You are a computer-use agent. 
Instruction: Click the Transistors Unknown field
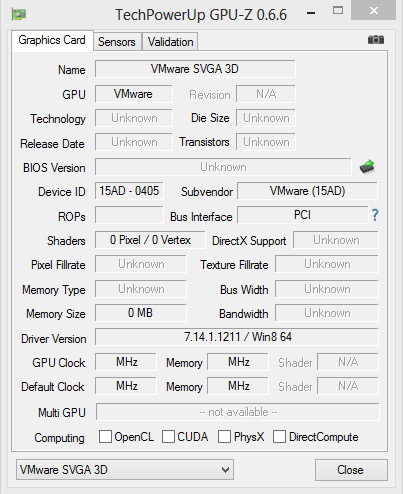[x=266, y=142]
